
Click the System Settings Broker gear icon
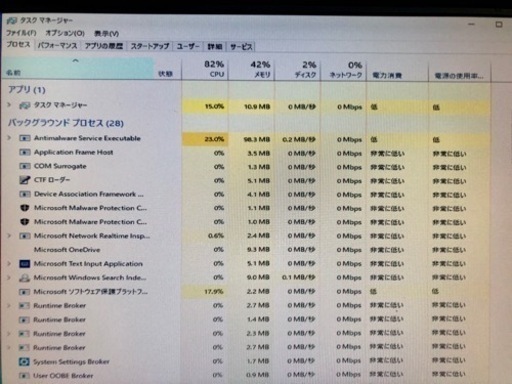coord(24,362)
